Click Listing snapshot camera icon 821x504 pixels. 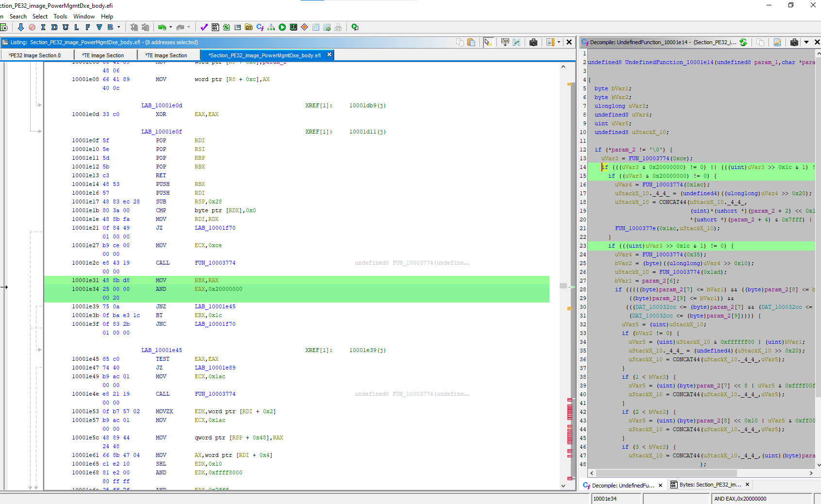tap(533, 42)
